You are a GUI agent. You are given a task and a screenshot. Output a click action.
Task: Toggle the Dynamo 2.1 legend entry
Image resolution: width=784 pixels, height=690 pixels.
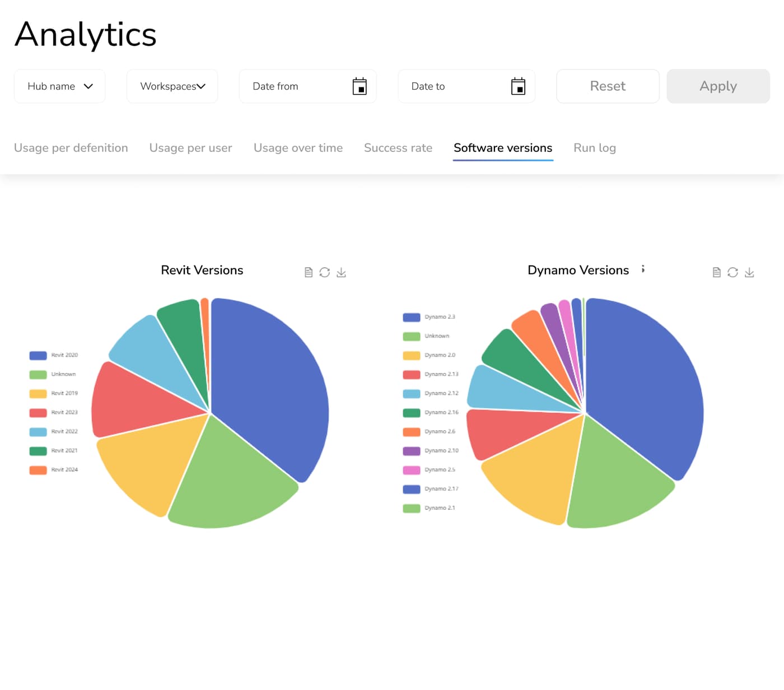tap(429, 508)
